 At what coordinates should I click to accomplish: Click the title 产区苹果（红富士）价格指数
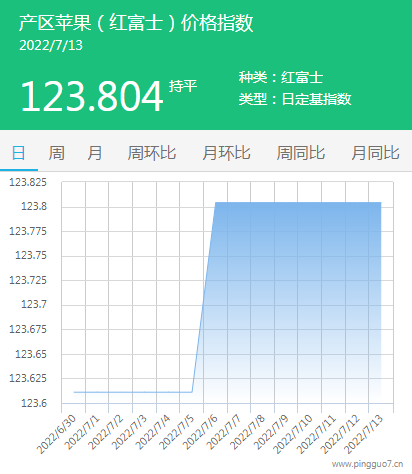136,23
